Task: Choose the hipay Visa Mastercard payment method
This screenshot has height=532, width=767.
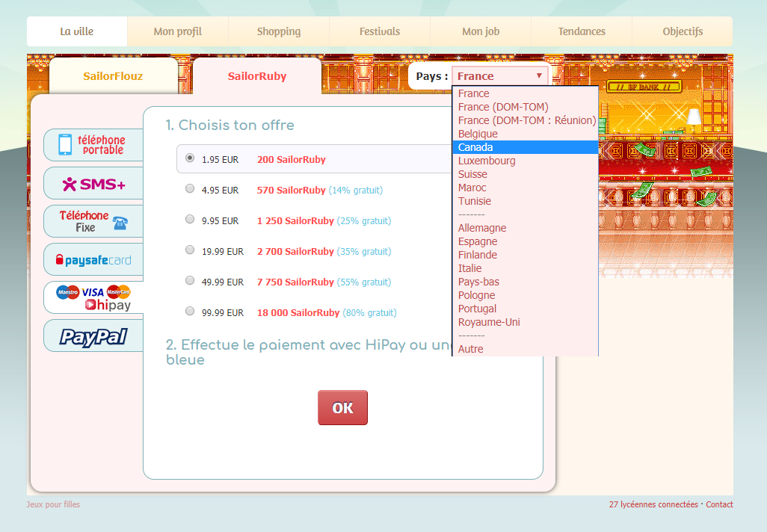Action: (93, 298)
